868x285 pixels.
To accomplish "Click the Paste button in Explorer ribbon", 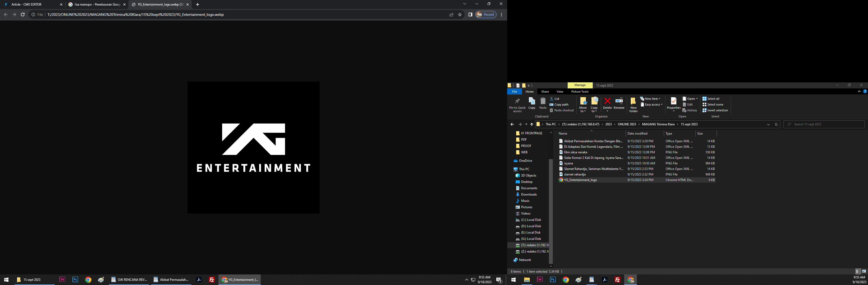I will [x=543, y=104].
